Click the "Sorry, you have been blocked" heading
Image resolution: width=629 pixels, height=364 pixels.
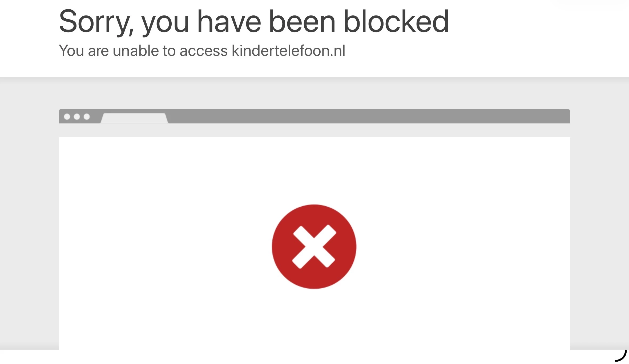point(254,22)
